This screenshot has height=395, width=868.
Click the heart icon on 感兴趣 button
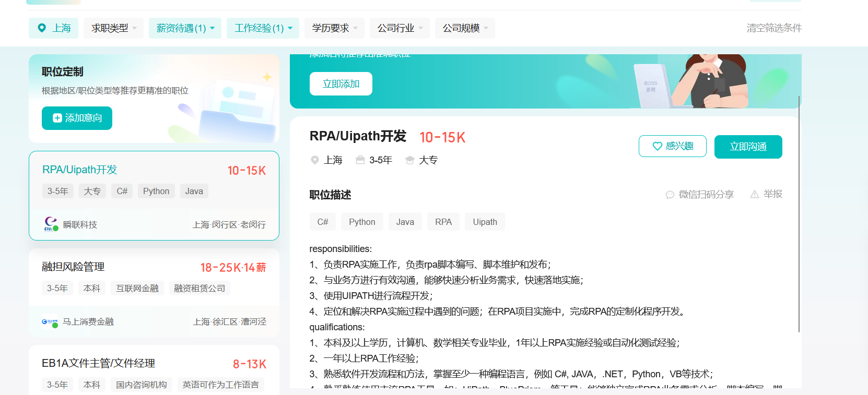(x=658, y=147)
